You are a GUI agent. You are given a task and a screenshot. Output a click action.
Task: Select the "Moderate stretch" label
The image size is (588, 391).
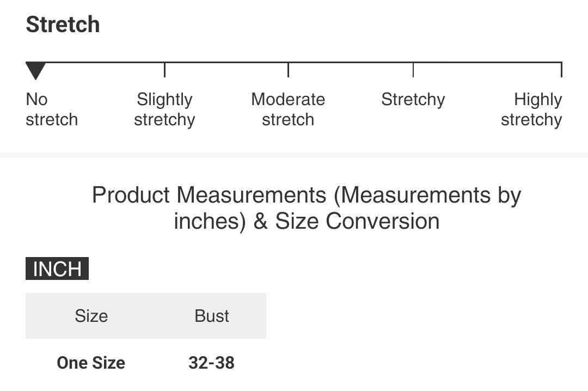tap(288, 109)
